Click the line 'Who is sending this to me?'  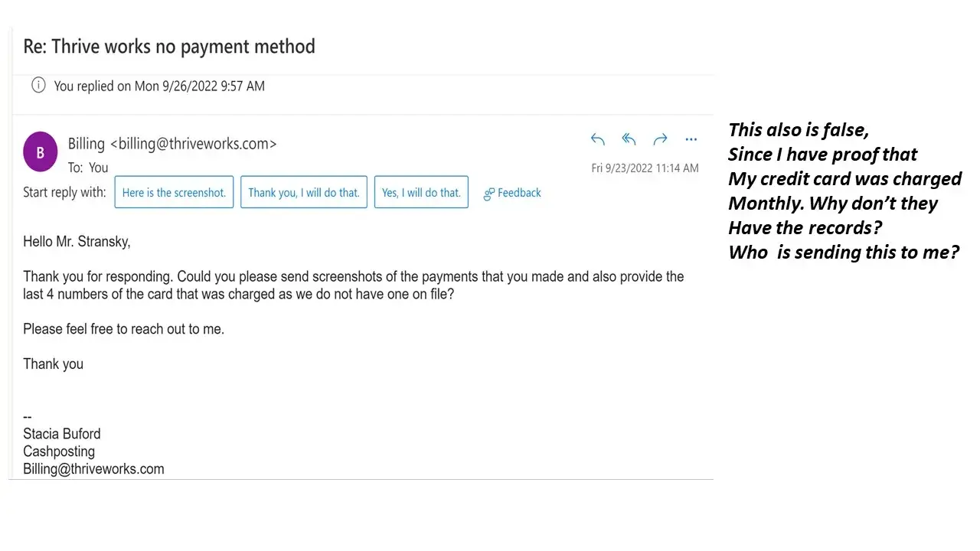pyautogui.click(x=844, y=252)
